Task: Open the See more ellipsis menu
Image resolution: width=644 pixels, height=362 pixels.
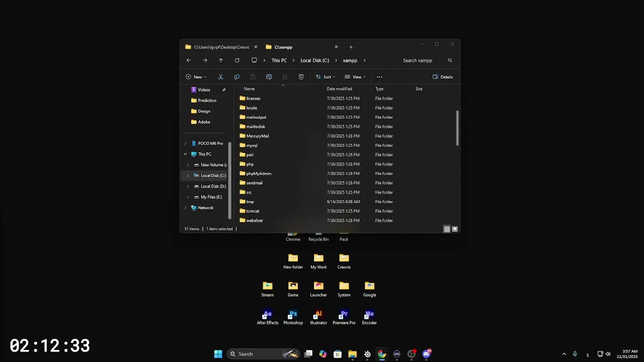Action: [379, 77]
